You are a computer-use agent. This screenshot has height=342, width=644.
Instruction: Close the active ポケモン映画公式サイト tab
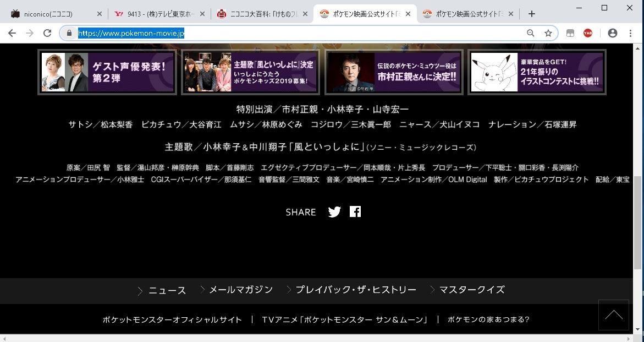pos(408,14)
